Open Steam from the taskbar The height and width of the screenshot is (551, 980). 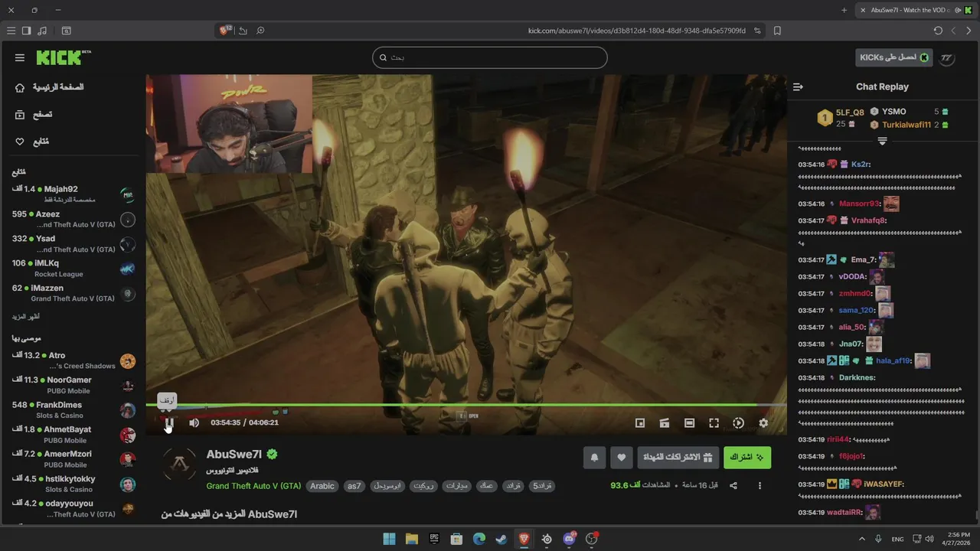pos(501,539)
